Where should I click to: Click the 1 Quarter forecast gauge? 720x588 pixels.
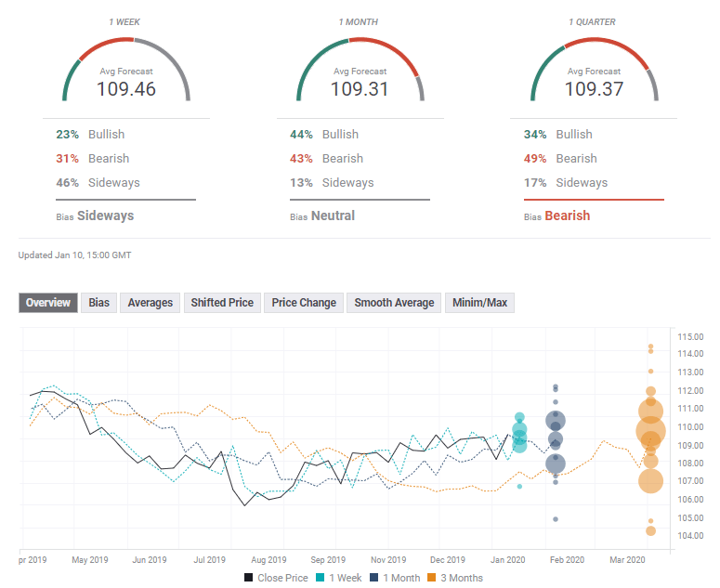[595, 72]
